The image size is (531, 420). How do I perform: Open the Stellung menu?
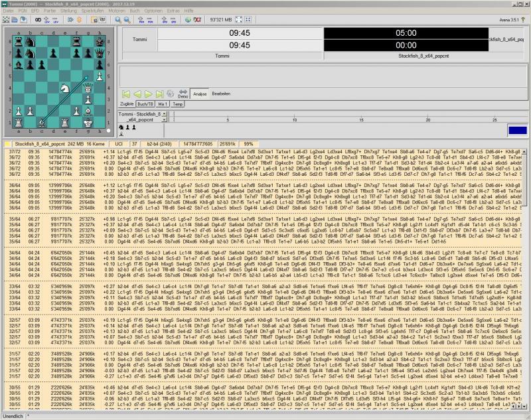(x=68, y=11)
